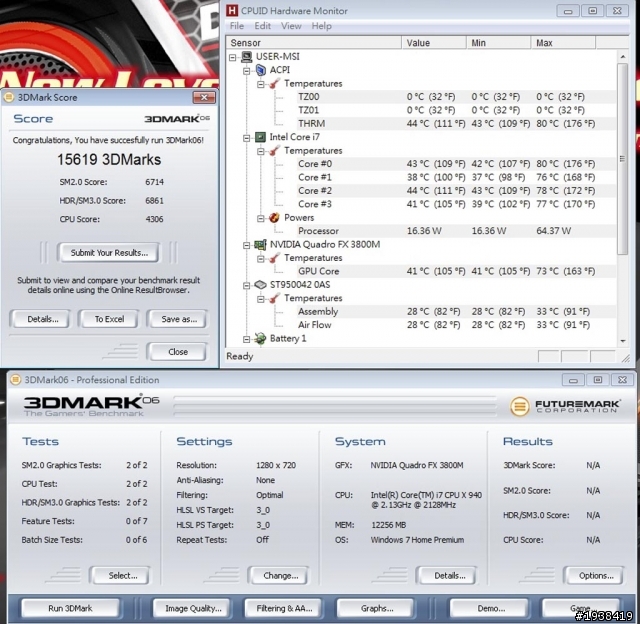Click the Options button under Results
The height and width of the screenshot is (624, 640).
click(x=594, y=575)
